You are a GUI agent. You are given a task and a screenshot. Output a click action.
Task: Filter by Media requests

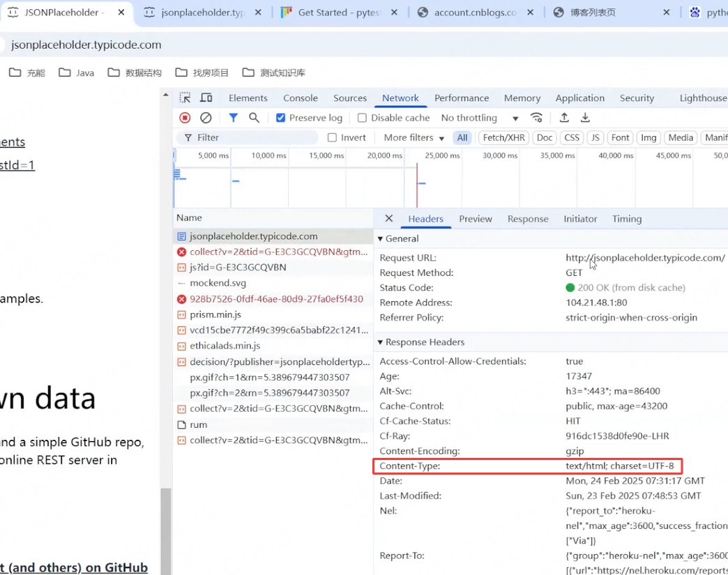pos(681,138)
